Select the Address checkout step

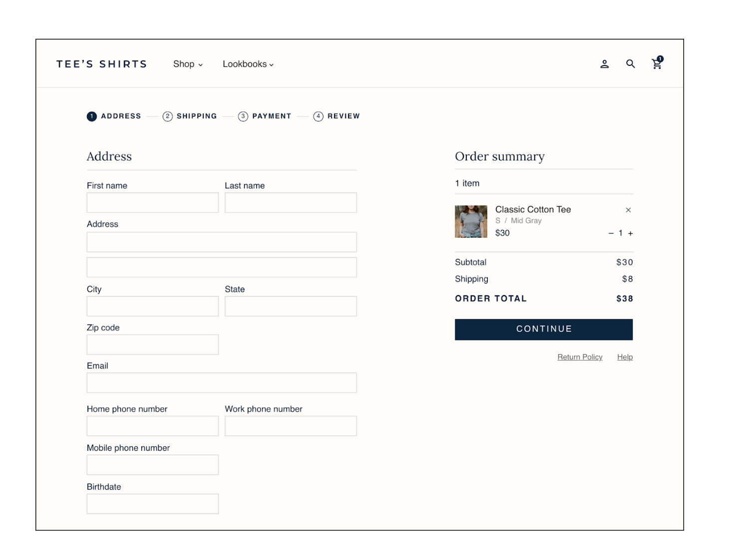click(114, 116)
